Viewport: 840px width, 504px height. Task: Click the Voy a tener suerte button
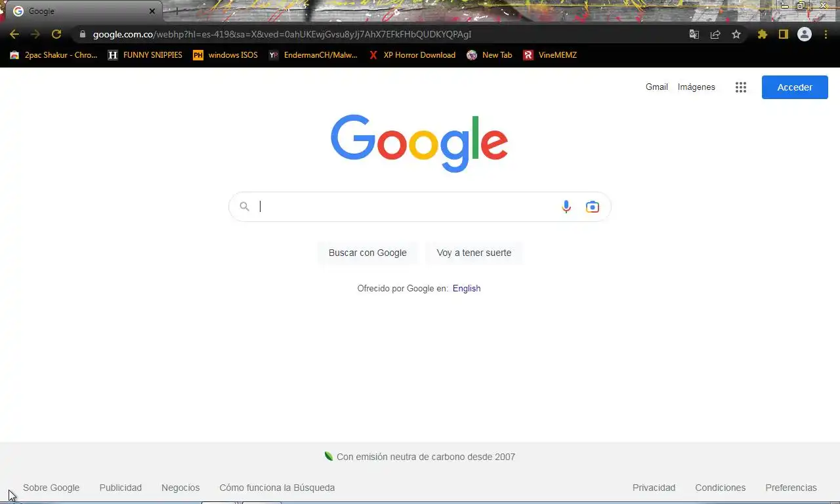tap(474, 253)
